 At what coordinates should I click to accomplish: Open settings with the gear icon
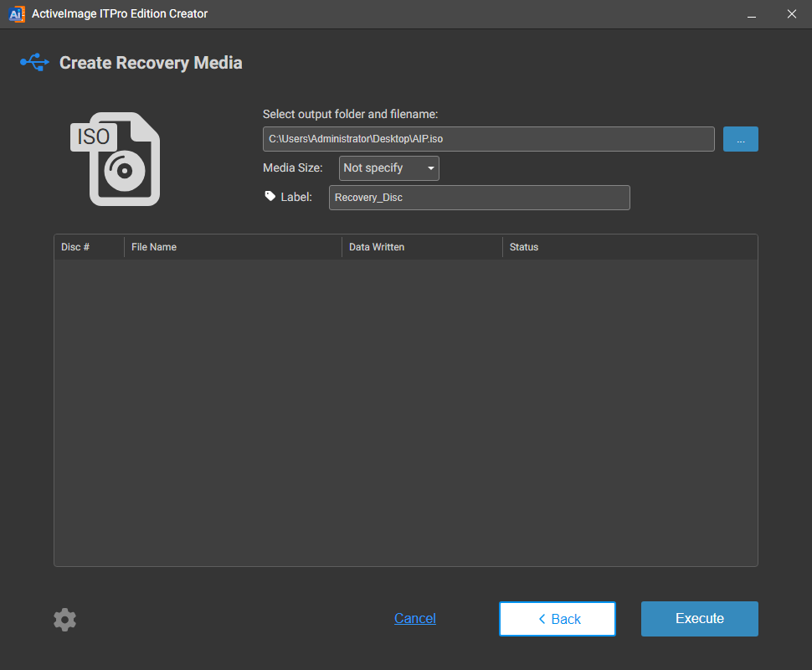64,620
